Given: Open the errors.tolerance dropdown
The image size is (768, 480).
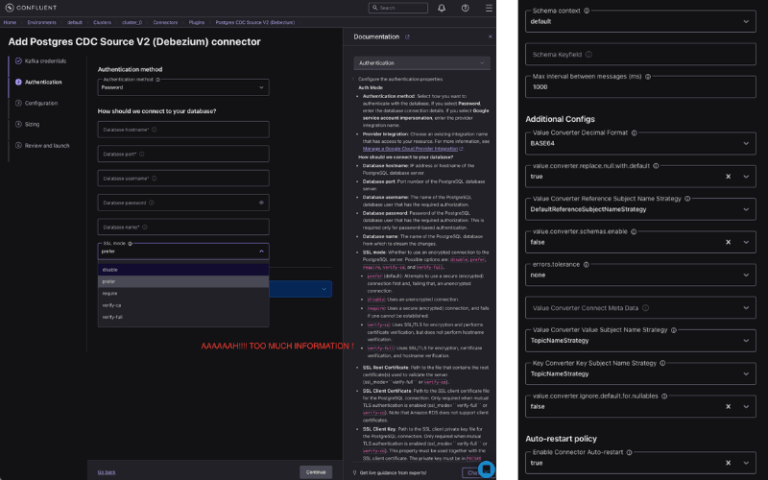Looking at the screenshot, I should tap(639, 275).
